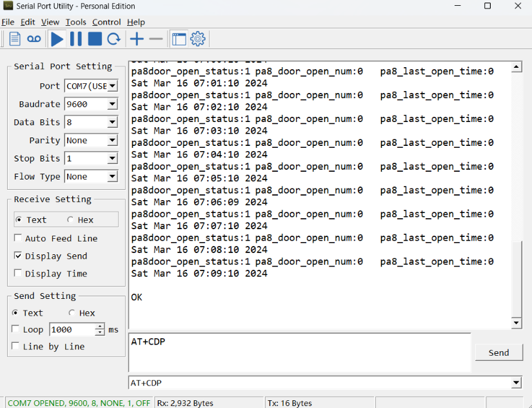This screenshot has height=408, width=532.
Task: Select Text in Receive Setting
Action: click(31, 219)
